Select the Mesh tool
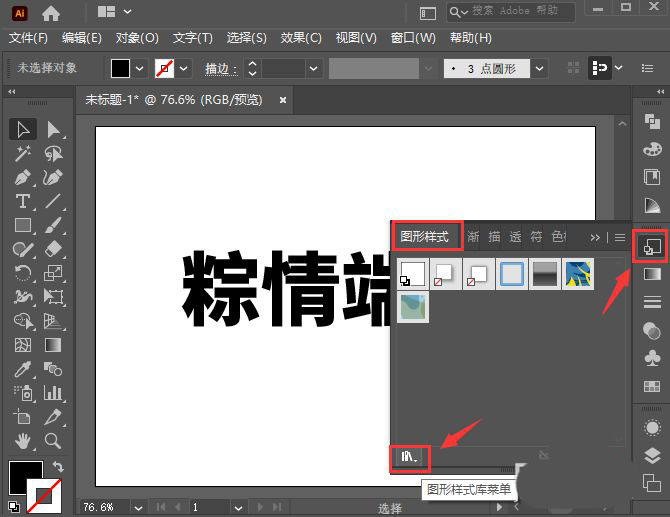The width and height of the screenshot is (670, 517). [x=23, y=345]
